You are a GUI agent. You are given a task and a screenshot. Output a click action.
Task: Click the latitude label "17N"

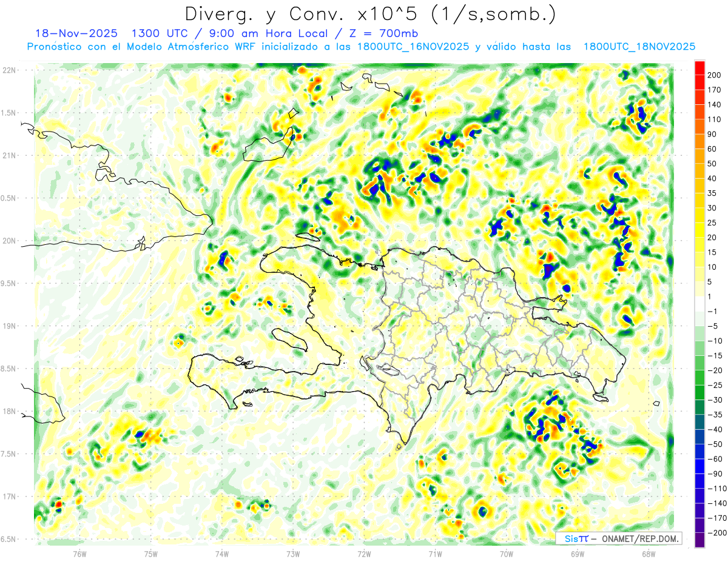(x=9, y=497)
